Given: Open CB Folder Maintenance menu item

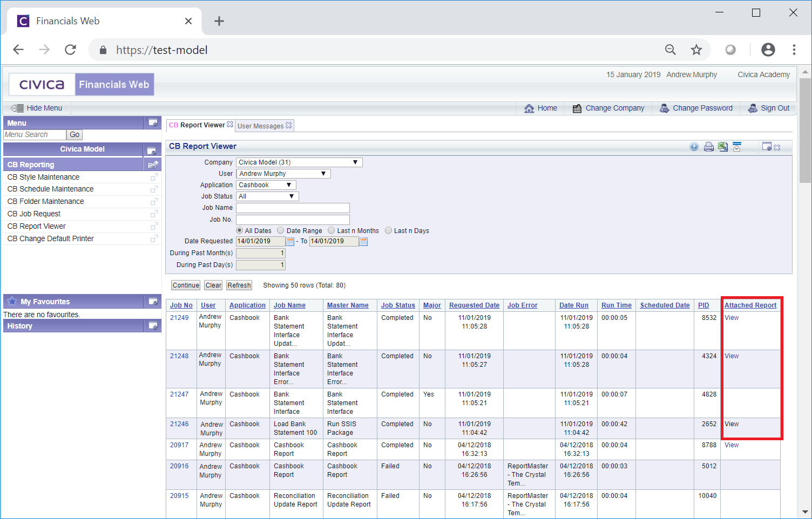Looking at the screenshot, I should (x=45, y=201).
